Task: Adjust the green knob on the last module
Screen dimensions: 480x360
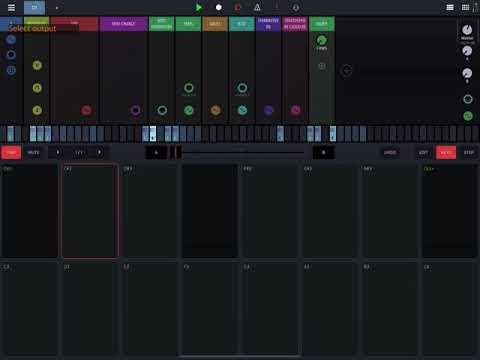Action: 322,40
